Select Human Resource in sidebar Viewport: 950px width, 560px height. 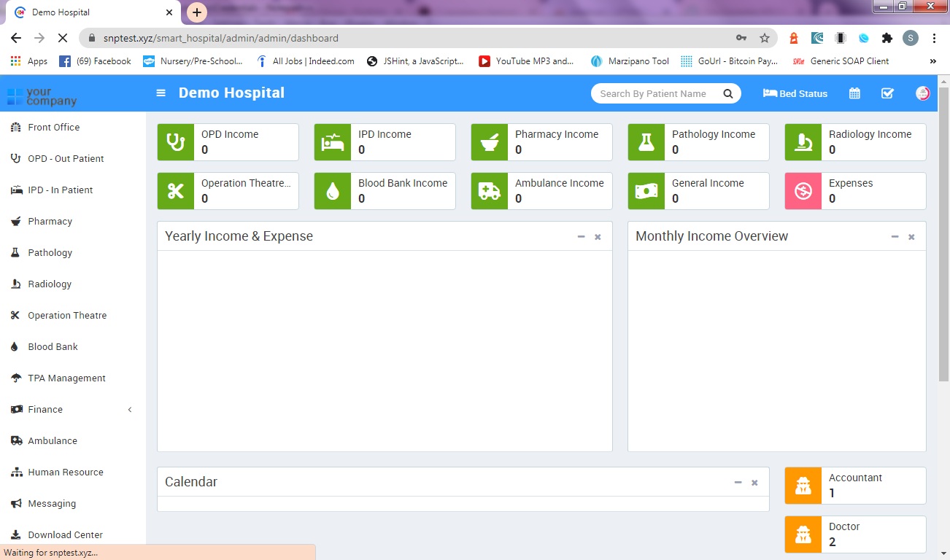(x=65, y=472)
